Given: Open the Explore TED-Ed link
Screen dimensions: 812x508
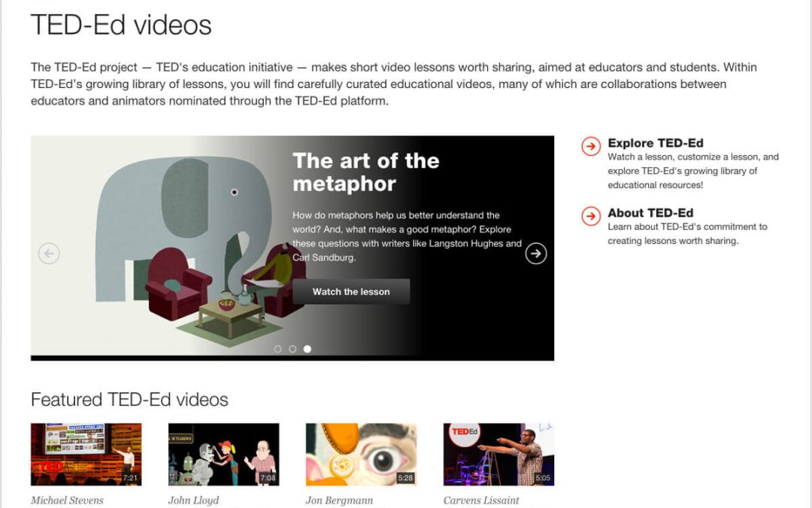Looking at the screenshot, I should [x=655, y=143].
